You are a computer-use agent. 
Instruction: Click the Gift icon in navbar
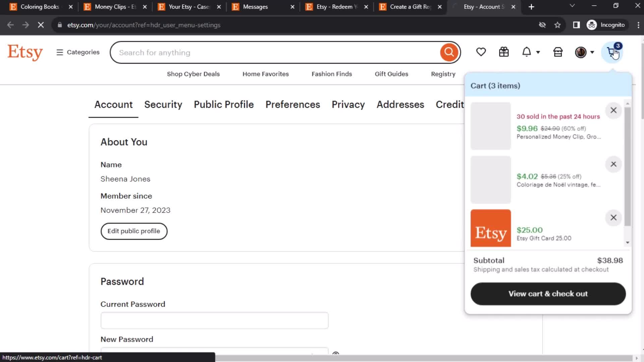point(504,52)
